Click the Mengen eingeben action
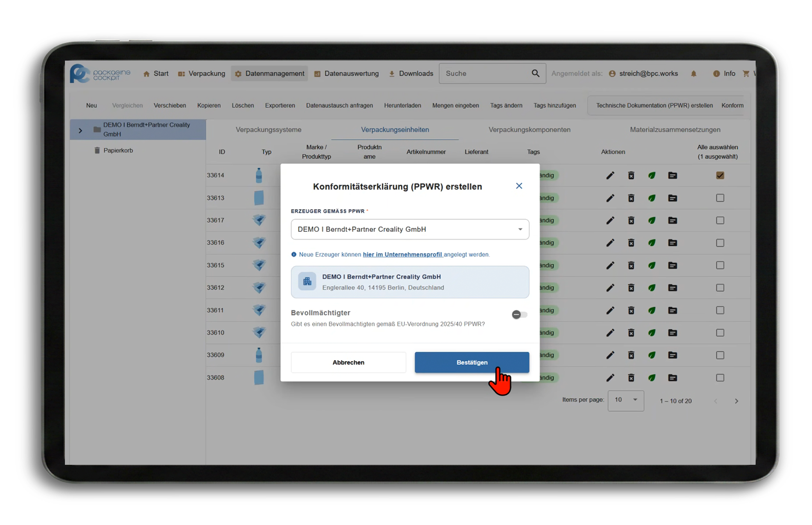The width and height of the screenshot is (812, 525). (455, 105)
